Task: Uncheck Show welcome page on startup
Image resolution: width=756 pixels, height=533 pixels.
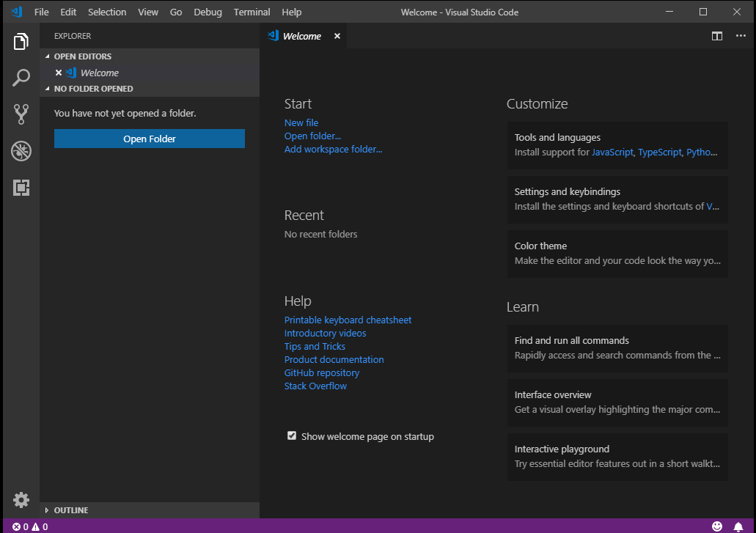Action: coord(292,436)
